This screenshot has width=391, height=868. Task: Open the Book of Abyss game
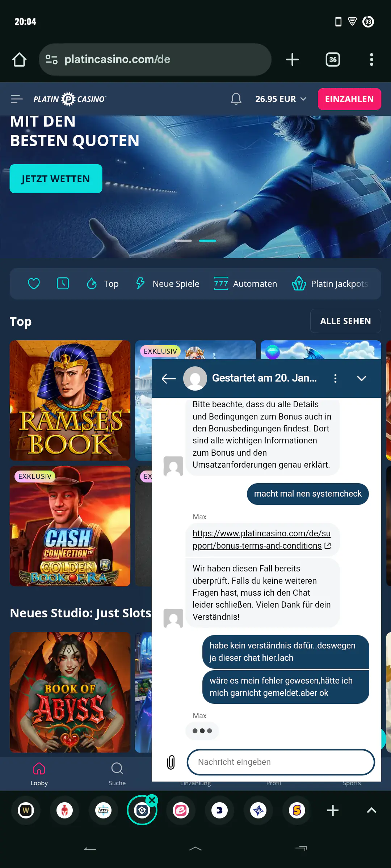coord(70,692)
